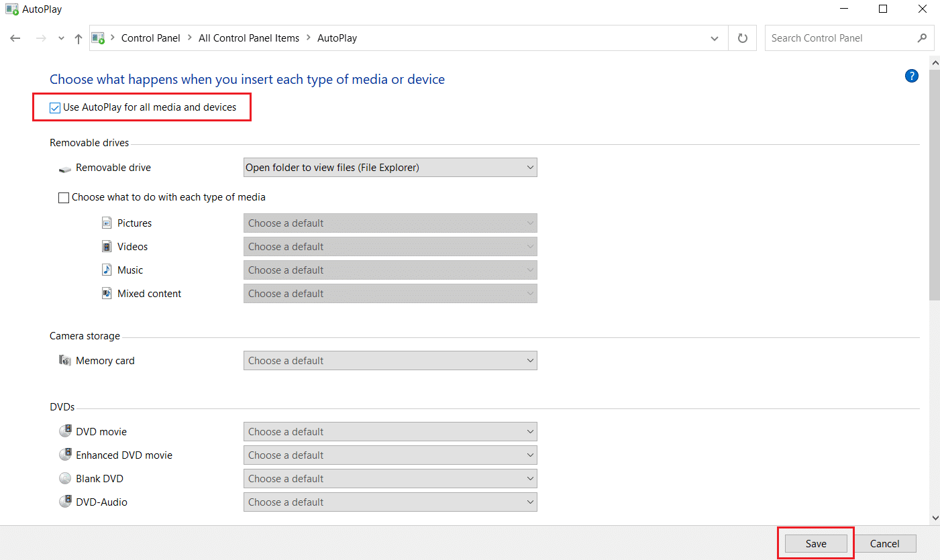The height and width of the screenshot is (560, 940).
Task: Open the Removable drive action dropdown
Action: tap(390, 168)
